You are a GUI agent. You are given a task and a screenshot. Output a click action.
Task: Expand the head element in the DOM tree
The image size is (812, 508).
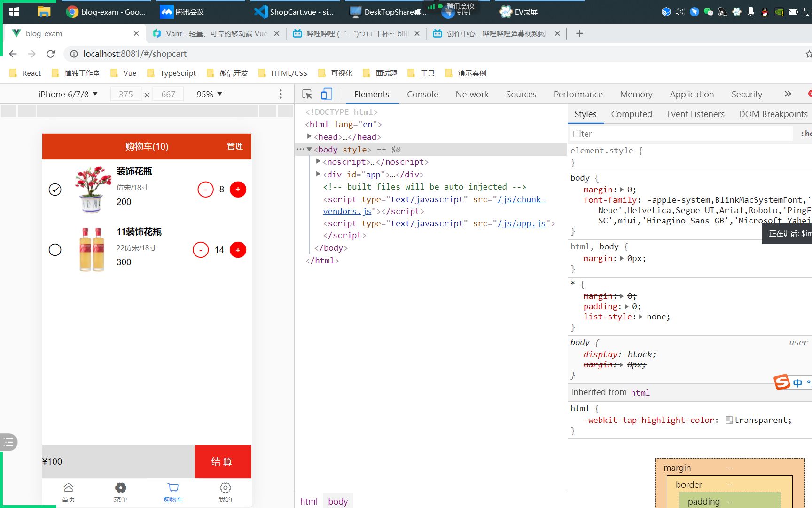pos(310,137)
